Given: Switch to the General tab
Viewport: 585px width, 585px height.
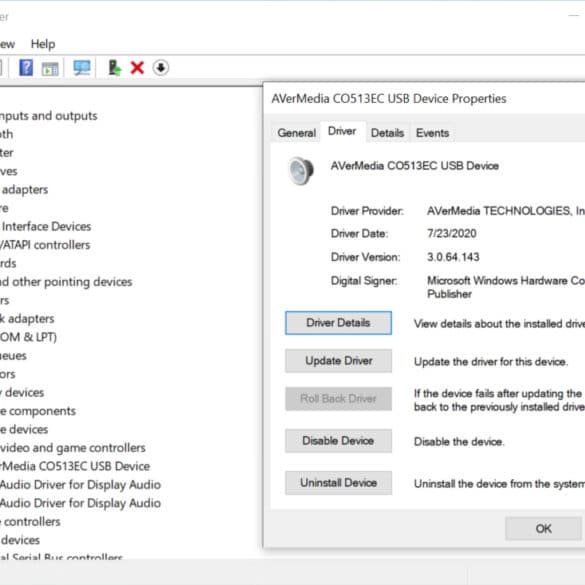Looking at the screenshot, I should point(296,133).
